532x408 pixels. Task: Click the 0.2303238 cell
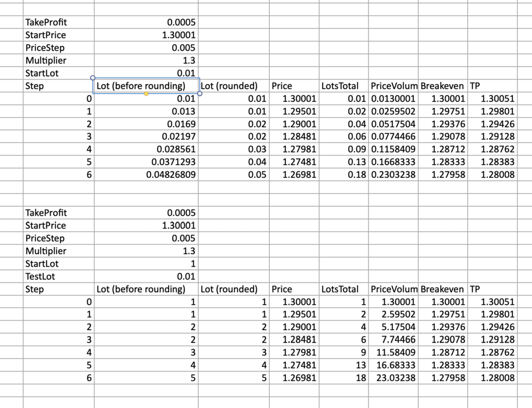pos(393,175)
